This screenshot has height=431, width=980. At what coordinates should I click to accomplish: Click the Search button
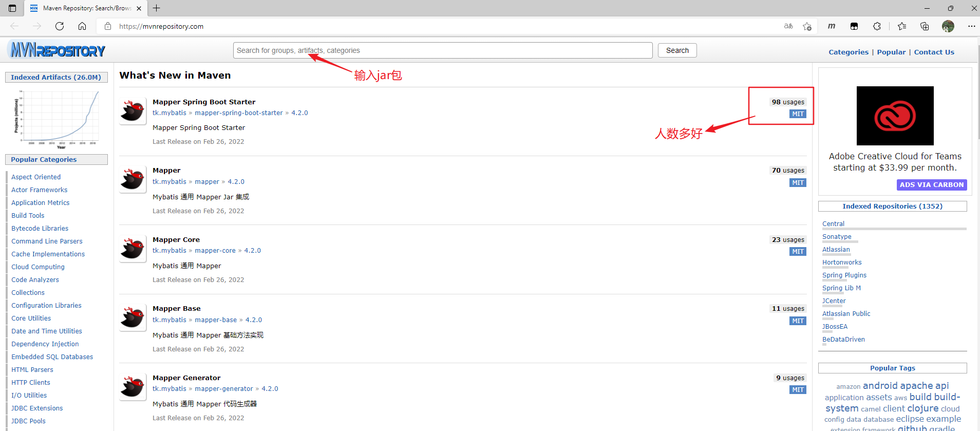point(677,50)
